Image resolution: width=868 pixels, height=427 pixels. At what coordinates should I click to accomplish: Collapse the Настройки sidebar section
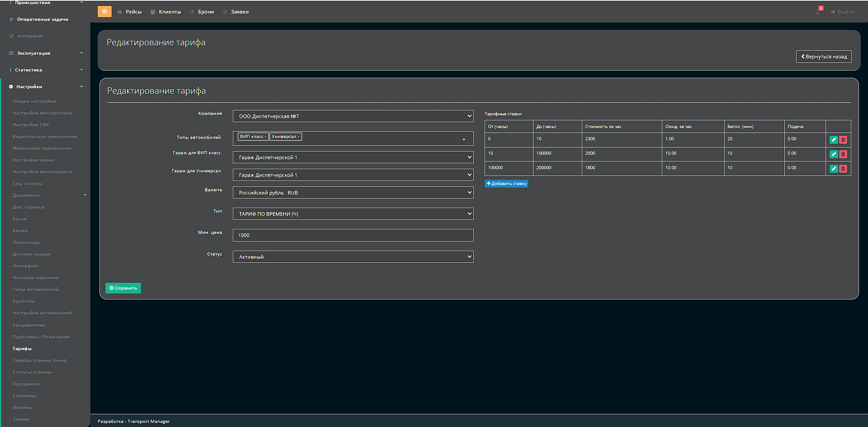45,86
